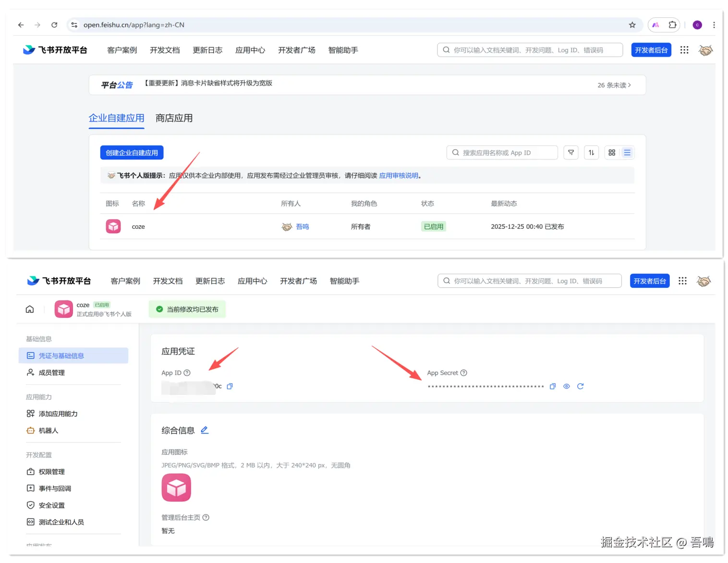Open browser three-dot menu
The height and width of the screenshot is (563, 728).
714,25
